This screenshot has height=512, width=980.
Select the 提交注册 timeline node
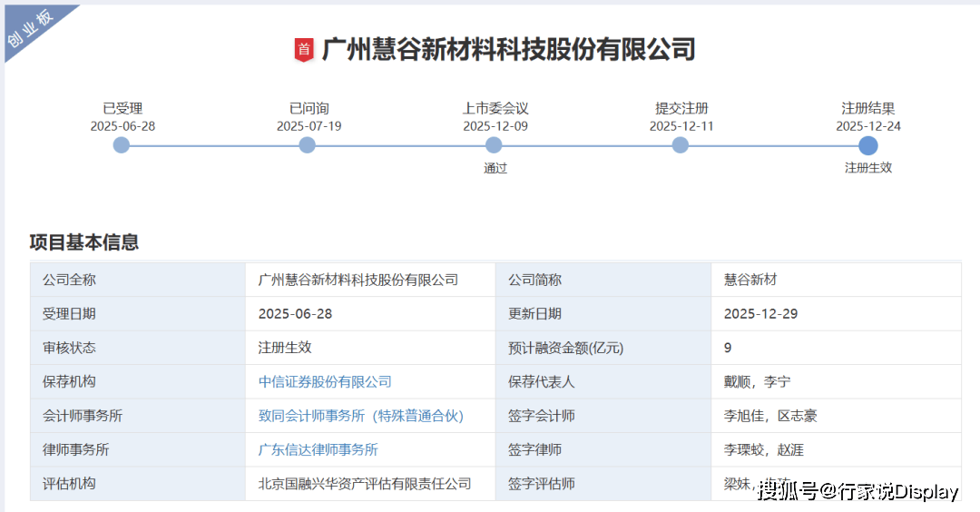[x=681, y=145]
